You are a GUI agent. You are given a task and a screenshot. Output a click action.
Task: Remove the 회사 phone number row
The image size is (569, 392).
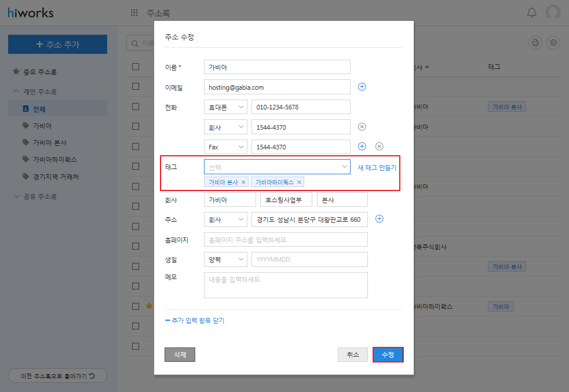tap(362, 127)
